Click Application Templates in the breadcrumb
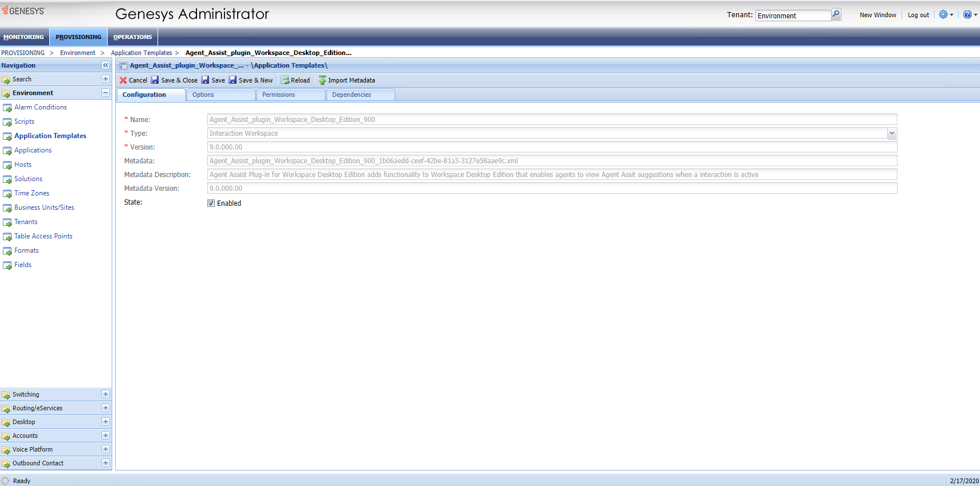This screenshot has height=486, width=980. pos(141,53)
